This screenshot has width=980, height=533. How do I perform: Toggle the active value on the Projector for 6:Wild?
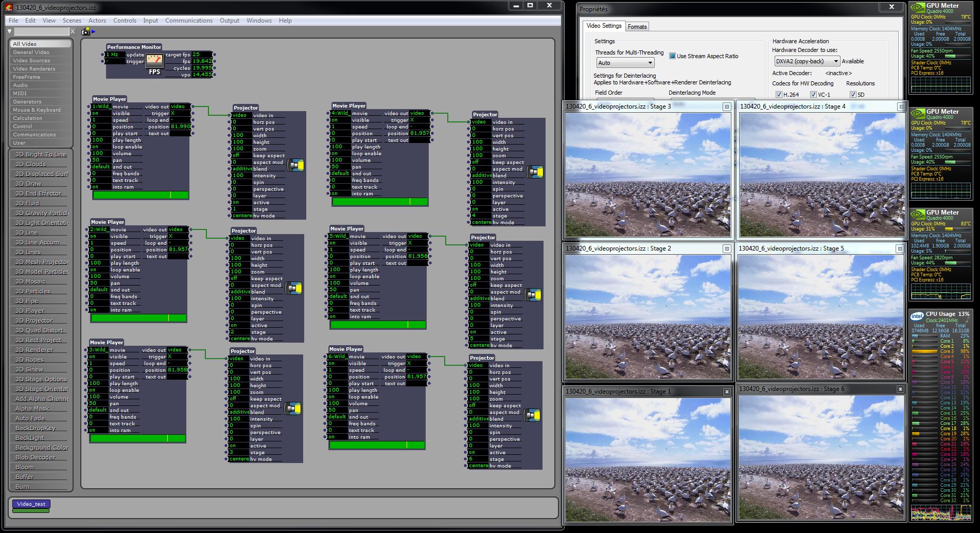click(x=478, y=452)
